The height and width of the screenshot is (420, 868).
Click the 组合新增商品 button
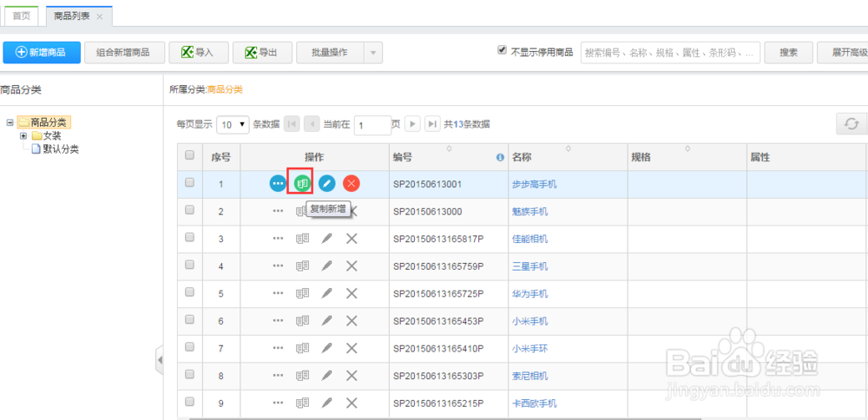click(x=122, y=53)
